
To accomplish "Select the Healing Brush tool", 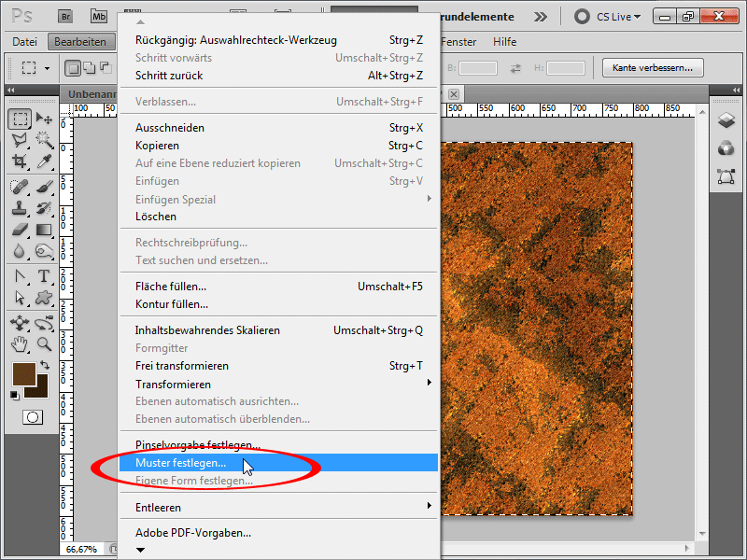I will (x=20, y=187).
